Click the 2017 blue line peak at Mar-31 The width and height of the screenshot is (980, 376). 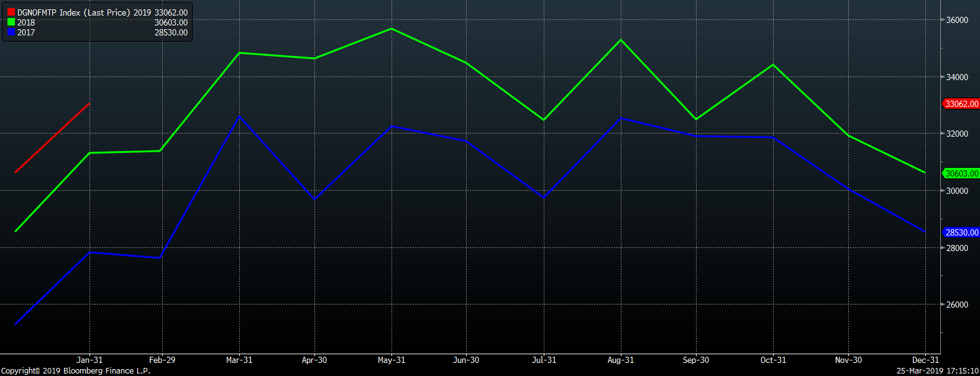[239, 116]
